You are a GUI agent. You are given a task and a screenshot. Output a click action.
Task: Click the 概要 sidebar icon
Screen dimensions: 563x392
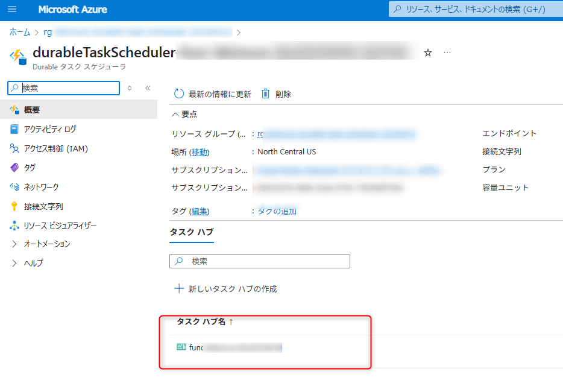[14, 110]
